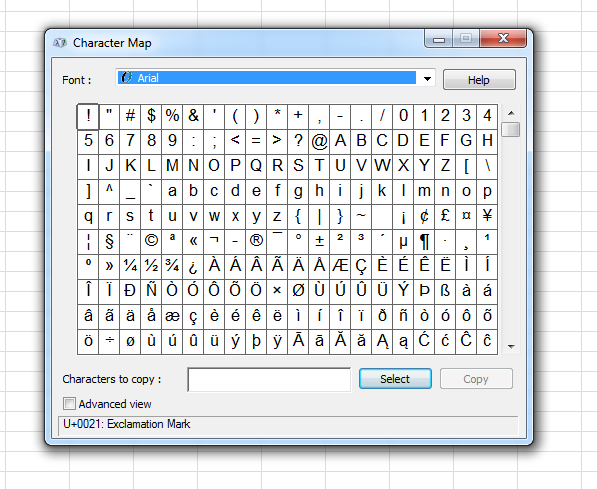
Task: Select the hash # character
Action: coord(130,116)
